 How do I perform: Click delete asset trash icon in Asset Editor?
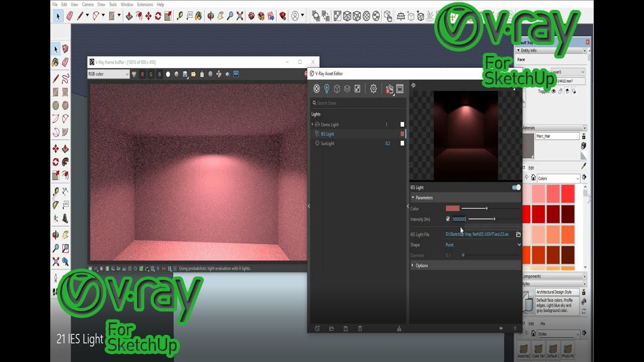pyautogui.click(x=360, y=328)
